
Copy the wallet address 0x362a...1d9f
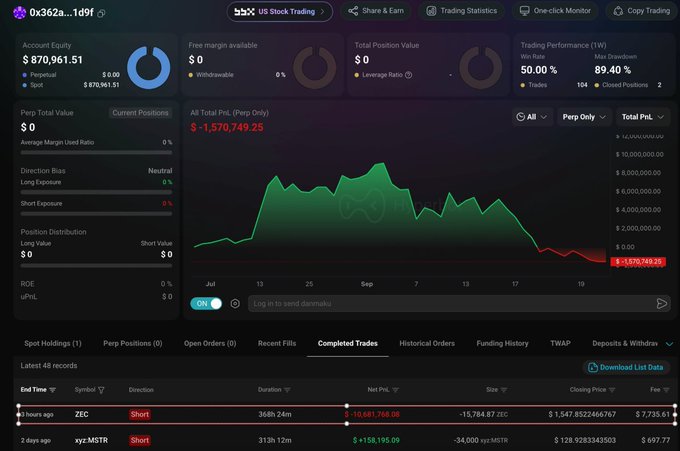[x=101, y=13]
